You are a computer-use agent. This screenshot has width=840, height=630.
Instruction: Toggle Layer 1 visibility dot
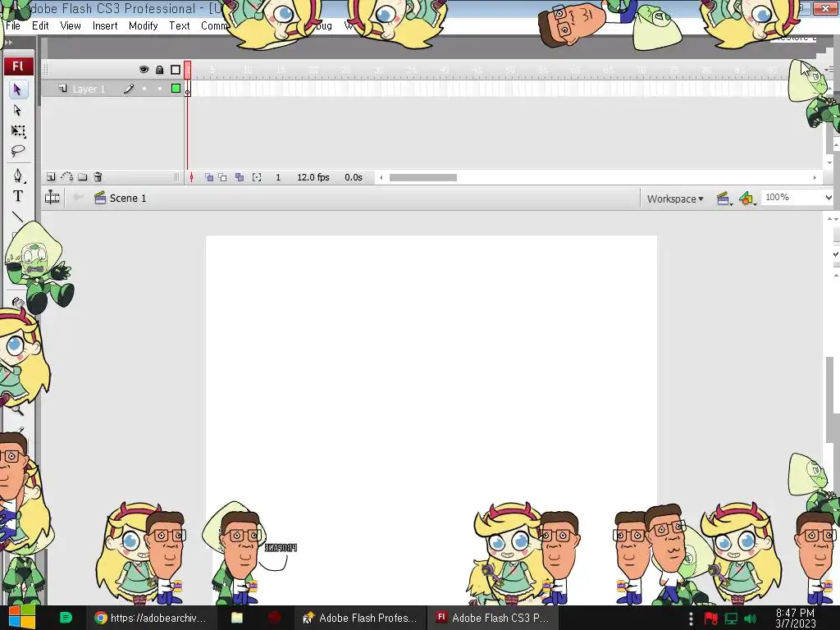tap(144, 89)
